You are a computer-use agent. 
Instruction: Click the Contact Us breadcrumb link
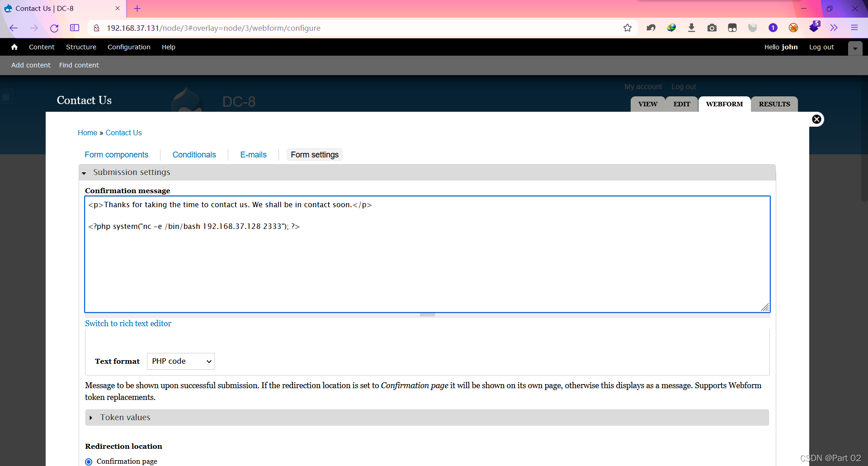[x=124, y=133]
